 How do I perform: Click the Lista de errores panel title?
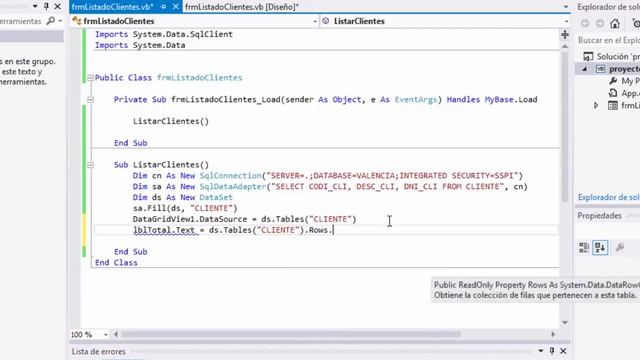(x=98, y=351)
